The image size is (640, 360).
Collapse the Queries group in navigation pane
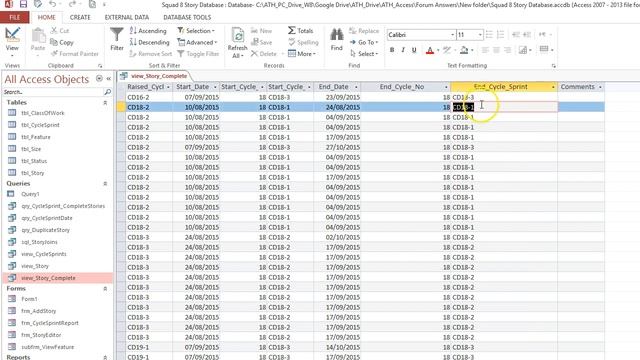105,184
